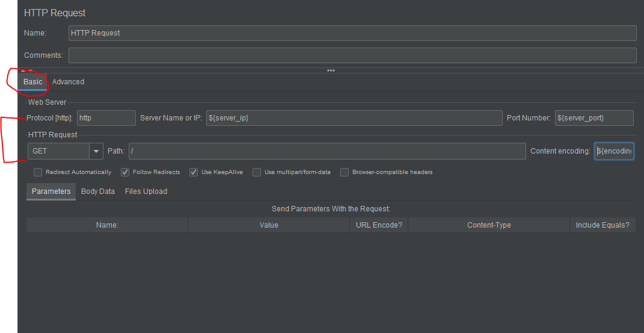This screenshot has width=644, height=333.
Task: Switch to the Advanced tab
Action: click(x=68, y=82)
